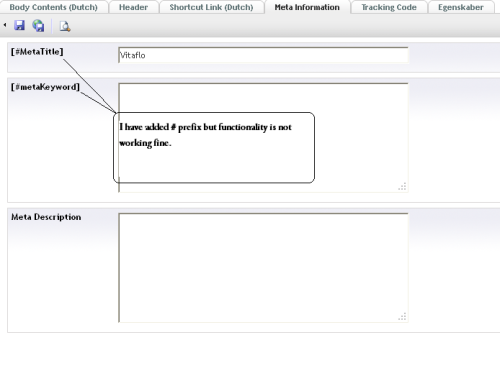The image size is (500, 368).
Task: Grab the Meta Description textarea resize handle
Action: click(402, 316)
